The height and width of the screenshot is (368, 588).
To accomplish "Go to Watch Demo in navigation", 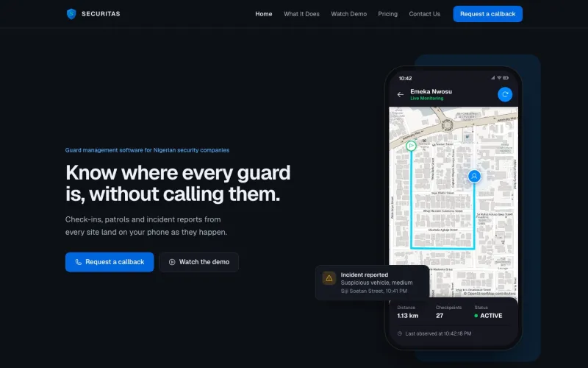I will [x=348, y=14].
